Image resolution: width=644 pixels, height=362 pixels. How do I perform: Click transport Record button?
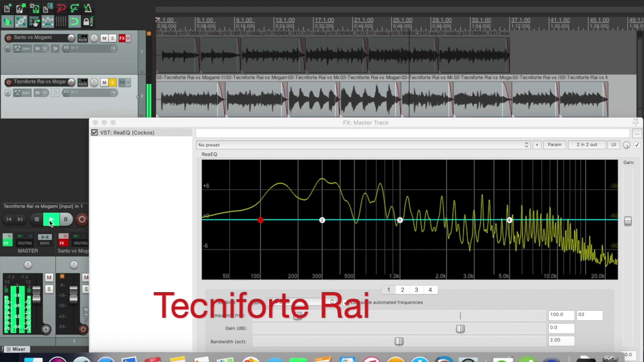pos(82,219)
